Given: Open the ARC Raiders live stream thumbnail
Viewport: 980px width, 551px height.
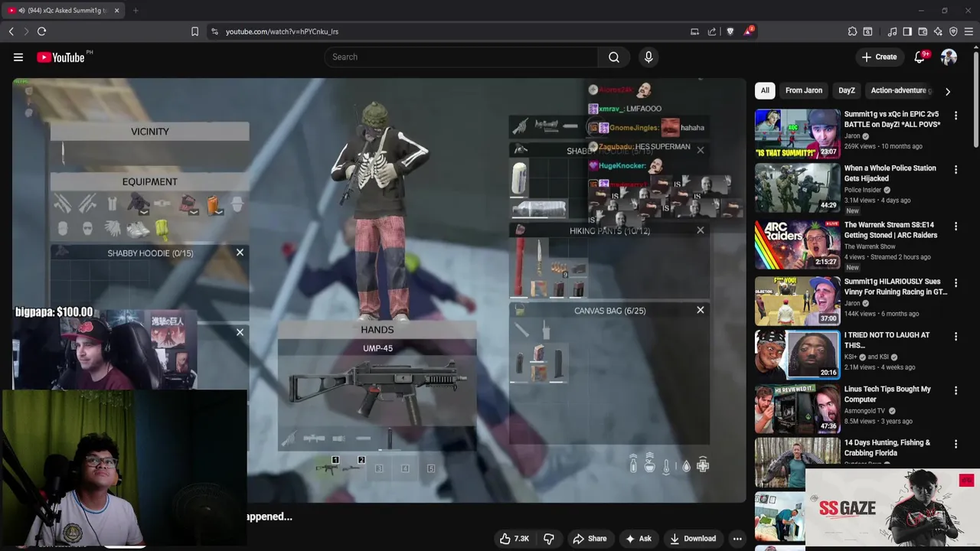Looking at the screenshot, I should pyautogui.click(x=797, y=245).
